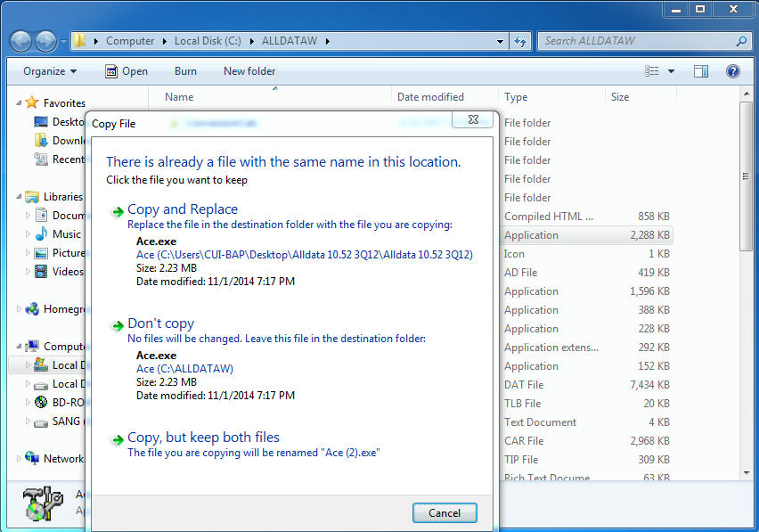Click the search magnifier icon
759x532 pixels.
[741, 41]
